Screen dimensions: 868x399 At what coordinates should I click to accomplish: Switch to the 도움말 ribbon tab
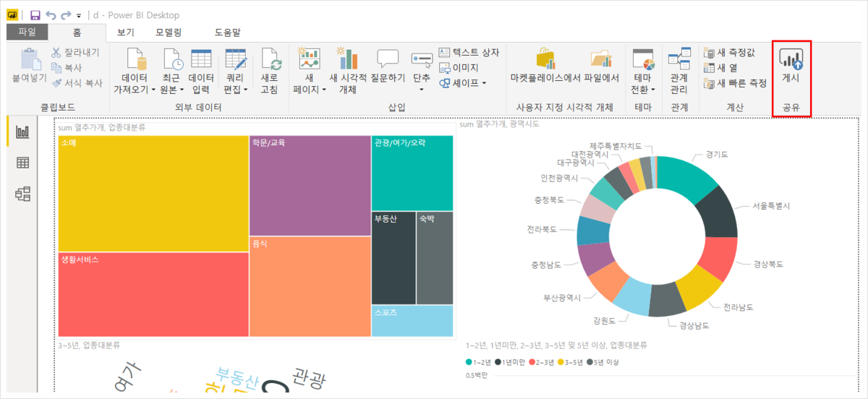228,33
